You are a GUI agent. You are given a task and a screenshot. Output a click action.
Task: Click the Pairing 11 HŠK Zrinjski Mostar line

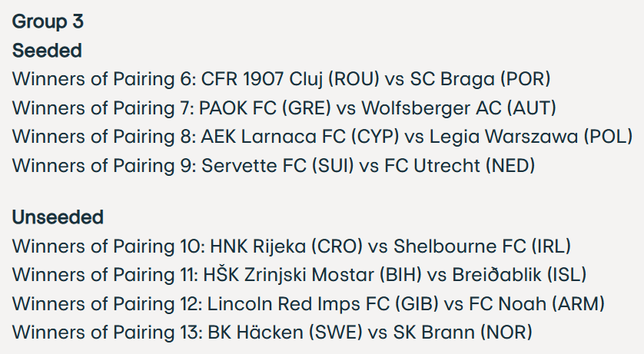pyautogui.click(x=300, y=275)
